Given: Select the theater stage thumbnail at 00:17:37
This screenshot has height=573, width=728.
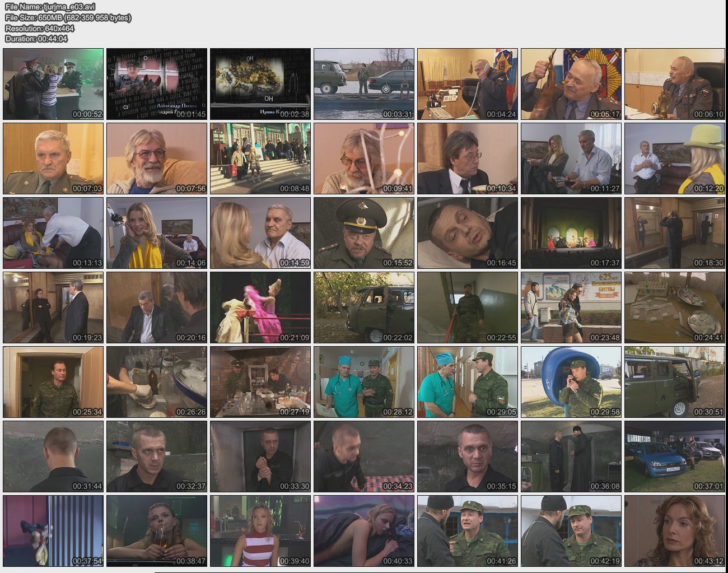Looking at the screenshot, I should pyautogui.click(x=571, y=233).
